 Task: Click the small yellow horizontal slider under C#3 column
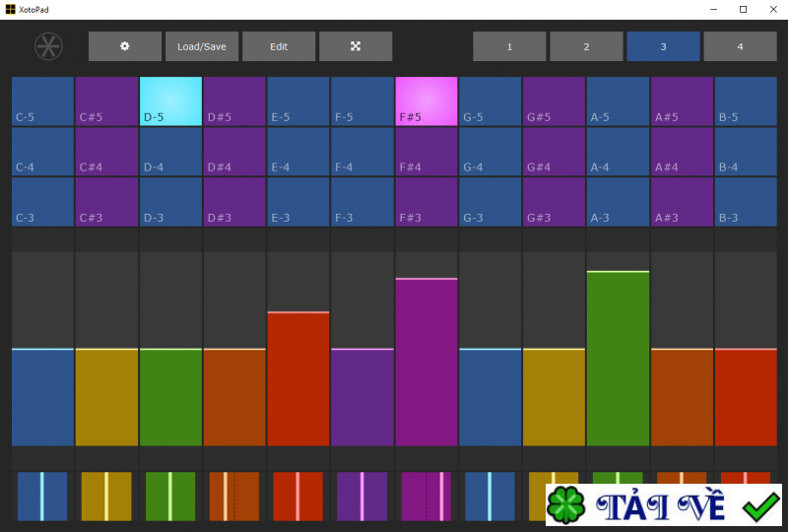coord(106,496)
